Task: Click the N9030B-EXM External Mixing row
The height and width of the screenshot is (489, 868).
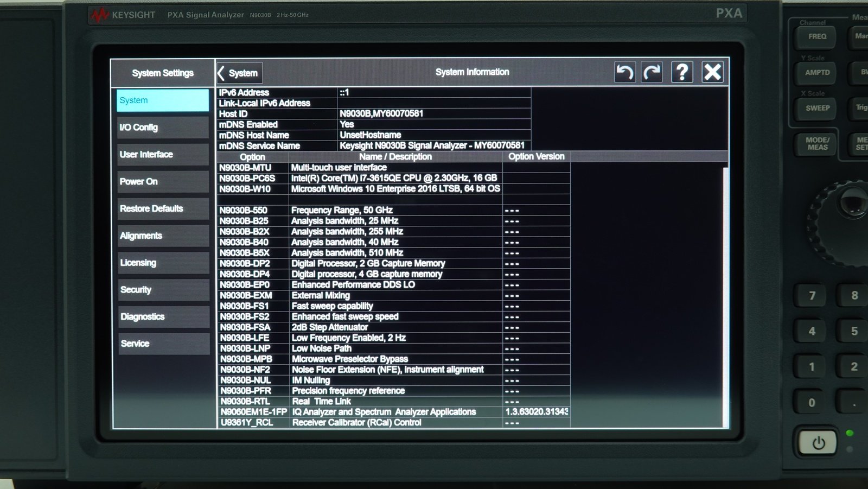Action: [x=393, y=295]
